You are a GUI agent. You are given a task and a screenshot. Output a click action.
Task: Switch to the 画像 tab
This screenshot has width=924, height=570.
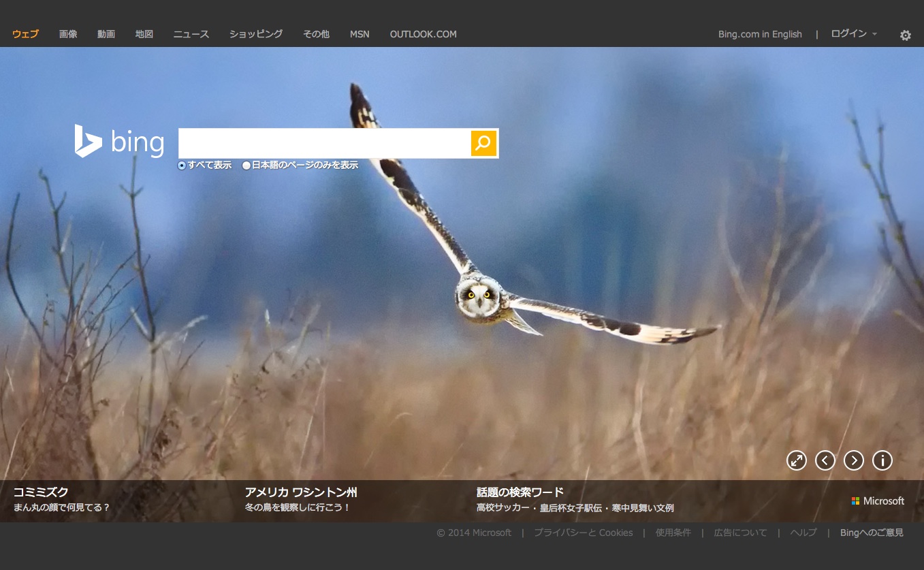click(68, 34)
